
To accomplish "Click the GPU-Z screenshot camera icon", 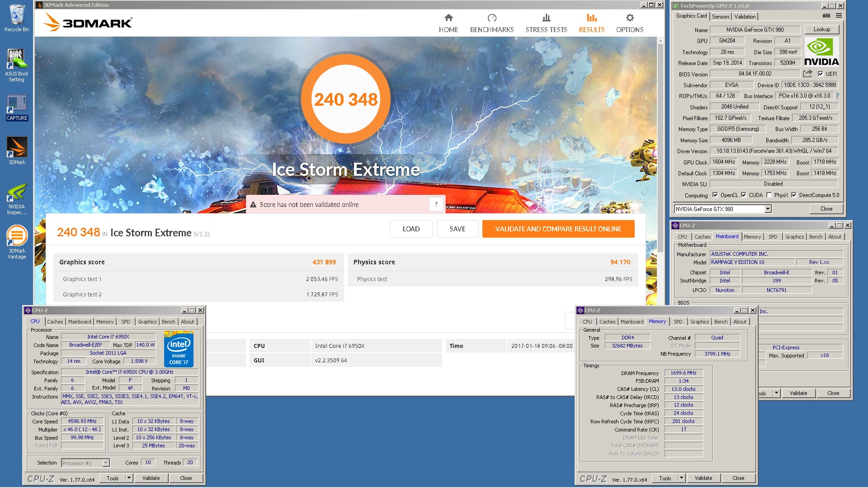I will pyautogui.click(x=826, y=16).
